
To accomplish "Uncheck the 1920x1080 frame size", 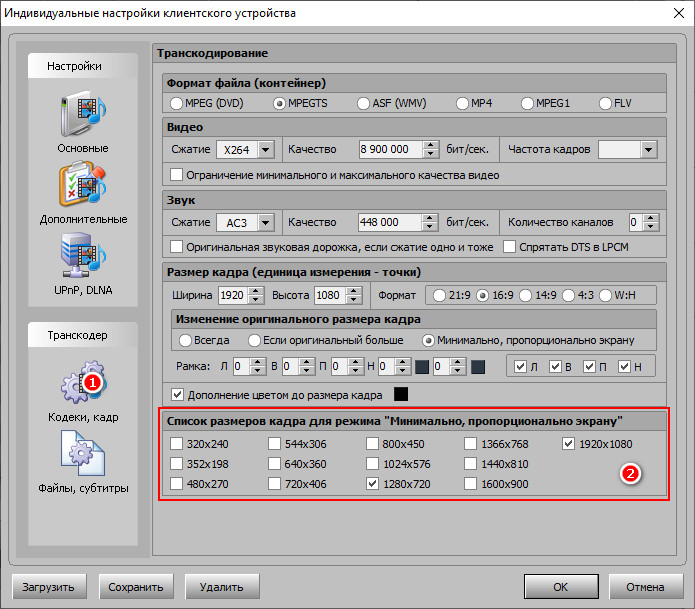I will tap(570, 444).
